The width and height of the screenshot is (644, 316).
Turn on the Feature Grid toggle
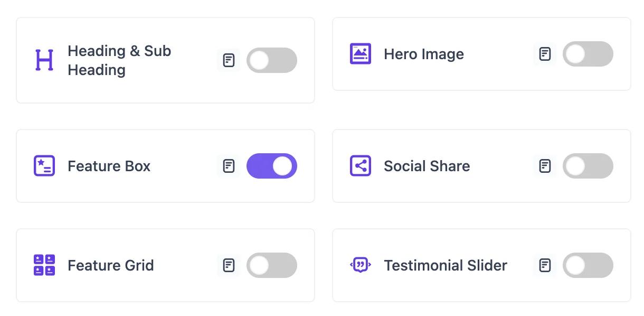(x=272, y=265)
